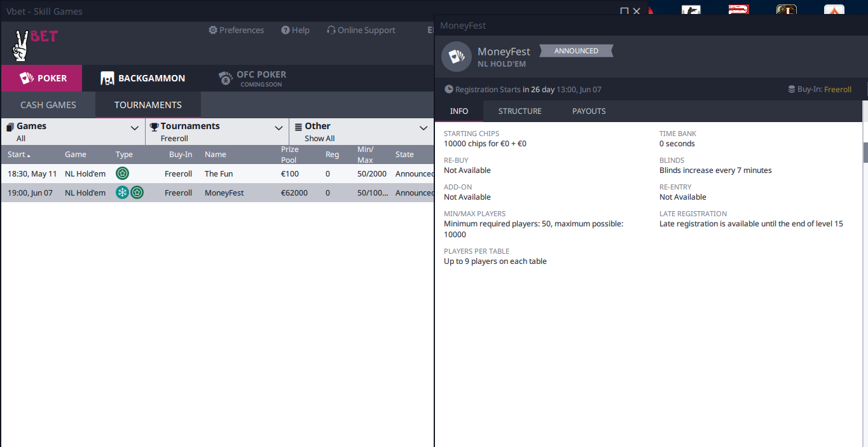The height and width of the screenshot is (447, 868).
Task: Click the 10000 chips starting chips value
Action: coord(485,144)
